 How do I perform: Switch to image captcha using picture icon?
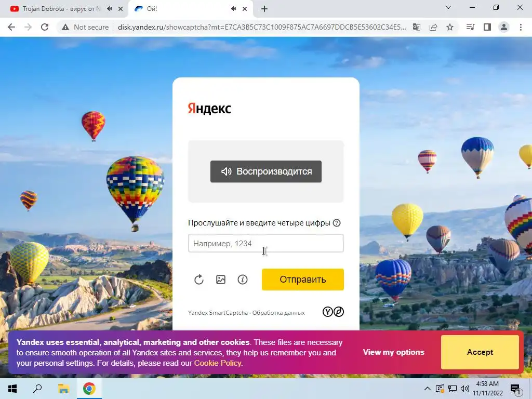(221, 280)
